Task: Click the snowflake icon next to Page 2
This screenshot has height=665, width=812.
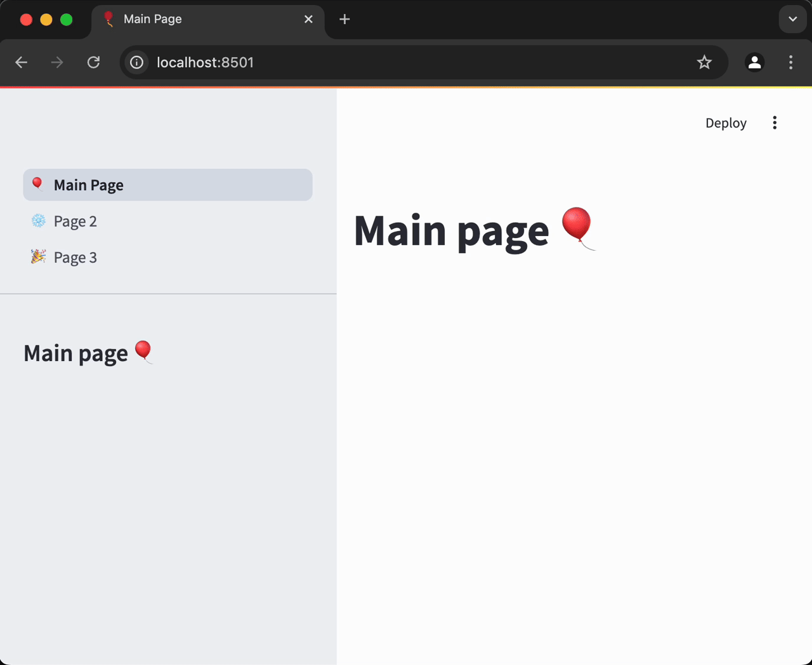Action: pyautogui.click(x=38, y=221)
